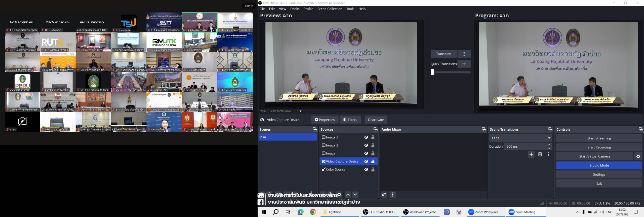Select the ฉาก scene in Scenes list
This screenshot has width=644, height=217.
click(x=288, y=137)
